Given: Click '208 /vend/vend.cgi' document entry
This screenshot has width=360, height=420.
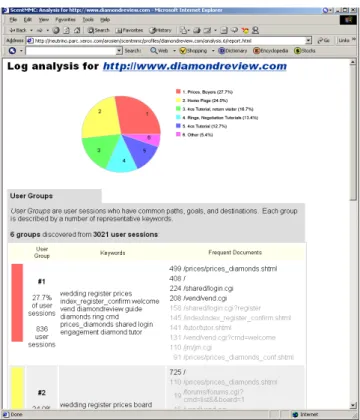Looking at the screenshot, I should pos(198,298).
